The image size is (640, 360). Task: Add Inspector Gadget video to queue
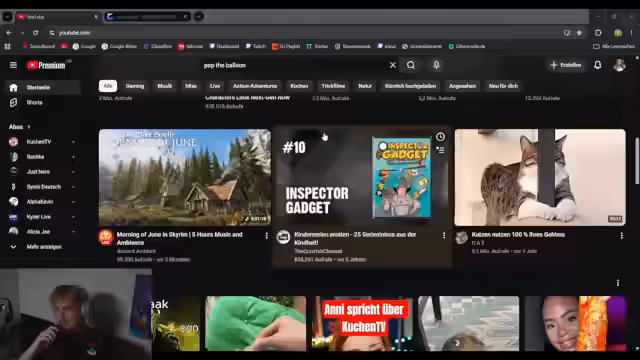[x=440, y=150]
